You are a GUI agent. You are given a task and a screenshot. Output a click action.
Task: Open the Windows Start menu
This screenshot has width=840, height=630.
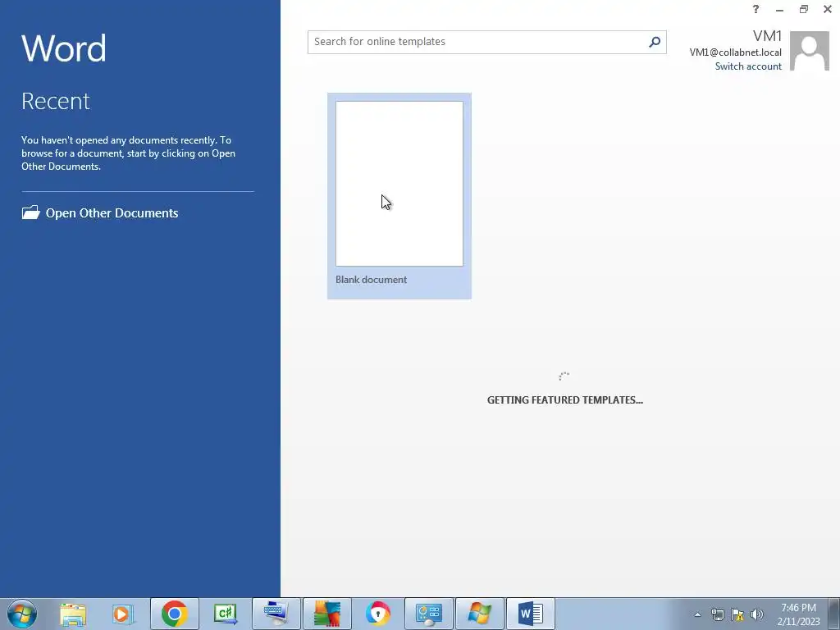point(22,614)
